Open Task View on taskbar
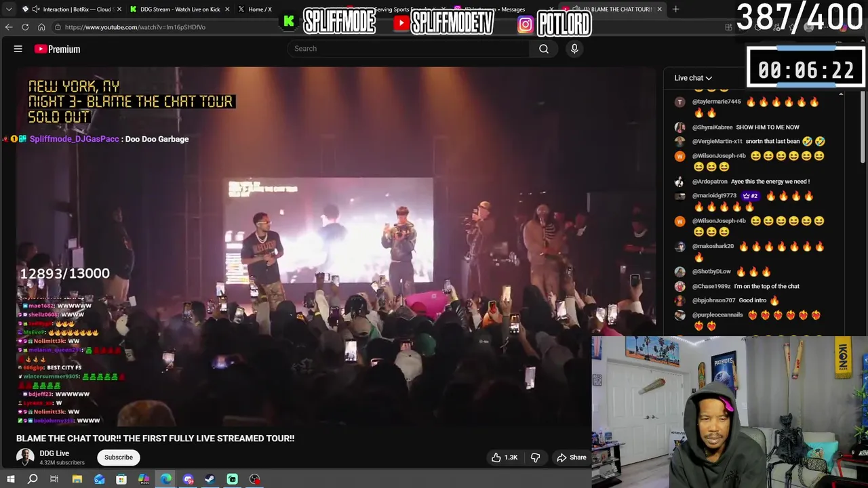The width and height of the screenshot is (868, 488). pyautogui.click(x=54, y=479)
